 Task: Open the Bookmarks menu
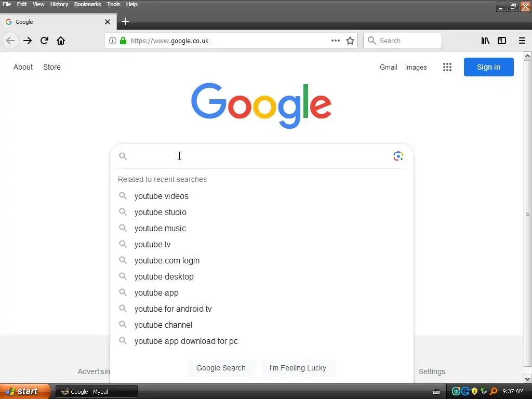coord(87,4)
